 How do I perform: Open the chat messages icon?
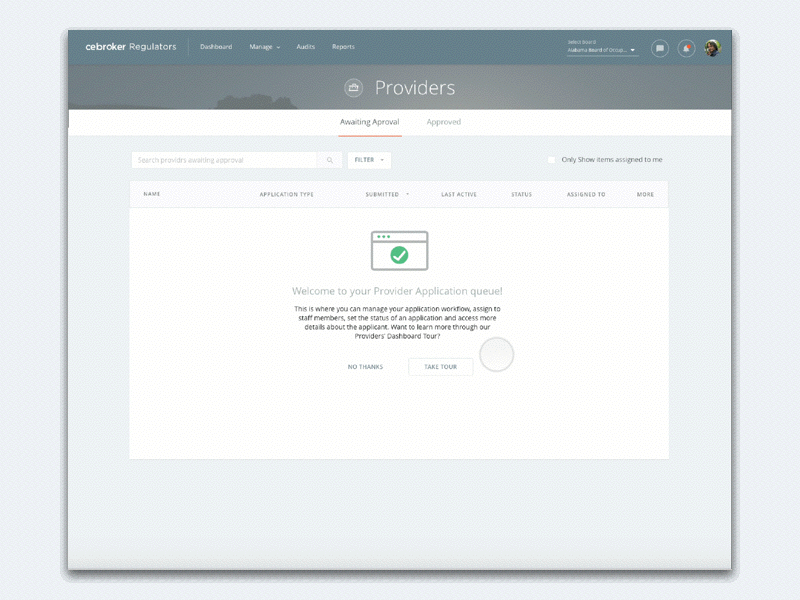(x=659, y=47)
